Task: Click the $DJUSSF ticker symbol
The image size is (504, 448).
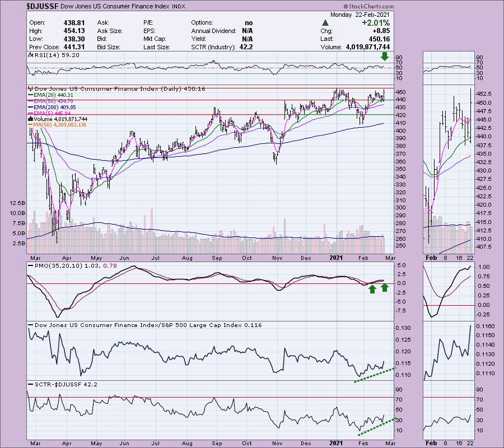Action: pyautogui.click(x=43, y=6)
